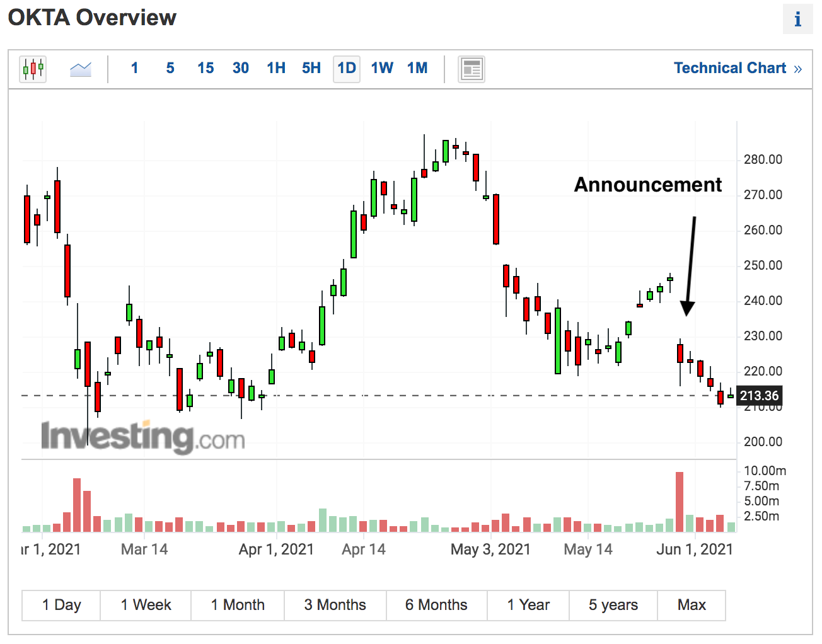Show the 1 Week range

tap(146, 605)
